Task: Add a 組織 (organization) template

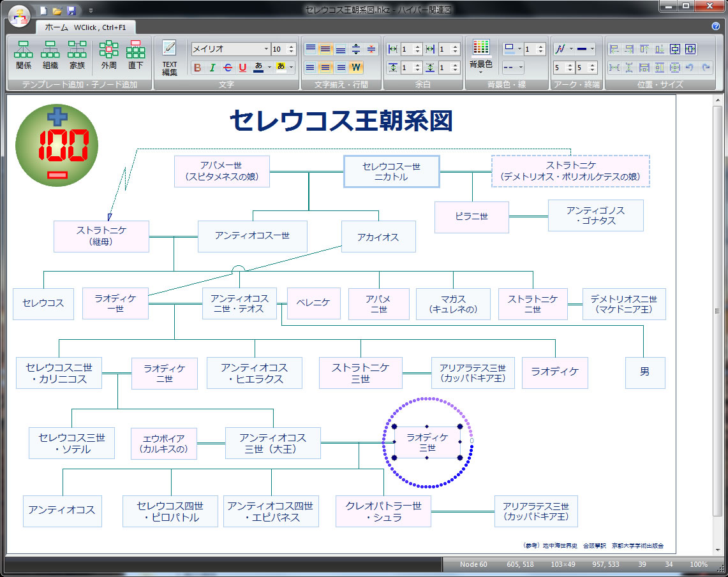Action: point(50,54)
